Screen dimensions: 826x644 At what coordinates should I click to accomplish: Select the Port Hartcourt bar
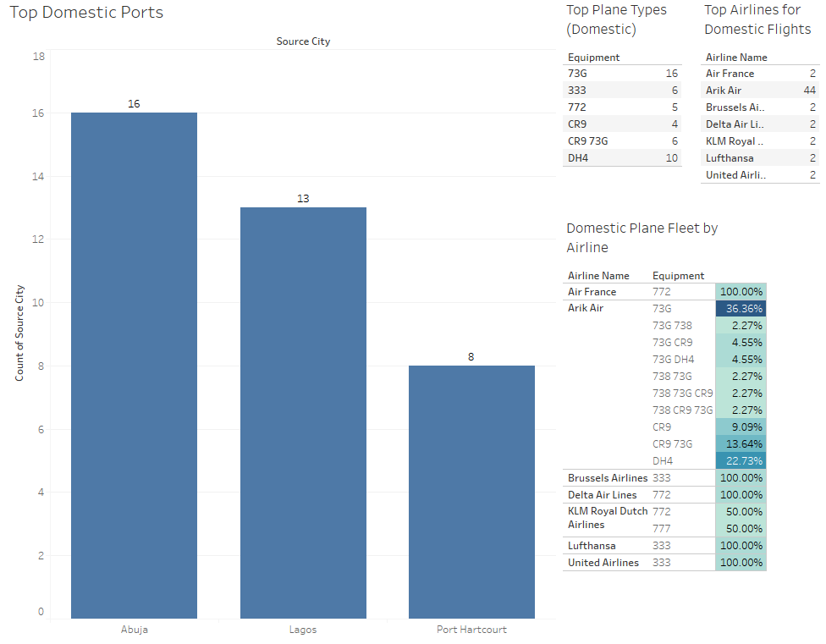click(x=471, y=492)
